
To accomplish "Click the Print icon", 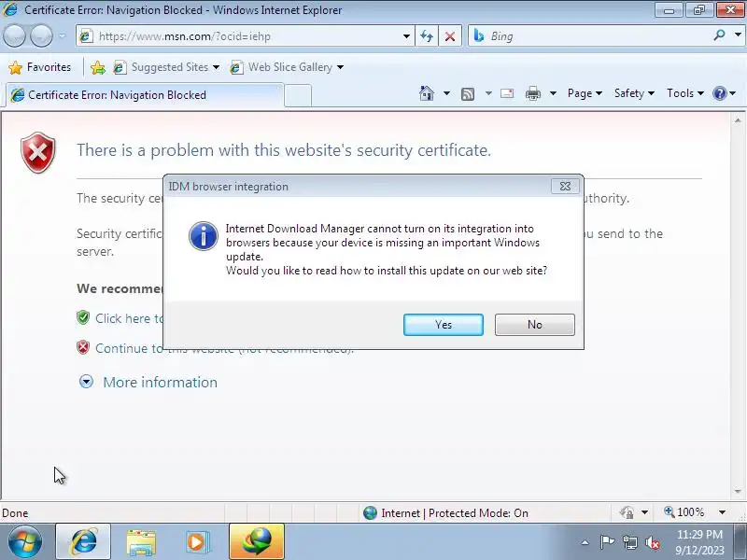I will (532, 94).
